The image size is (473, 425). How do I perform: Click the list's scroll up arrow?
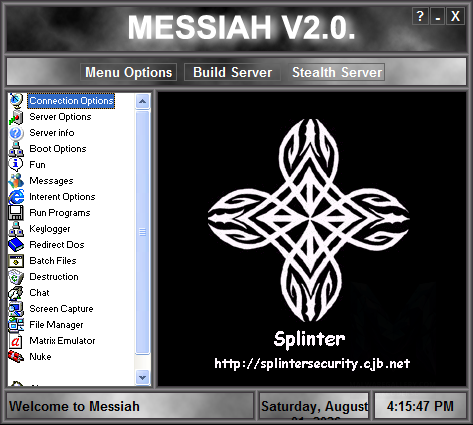point(142,101)
